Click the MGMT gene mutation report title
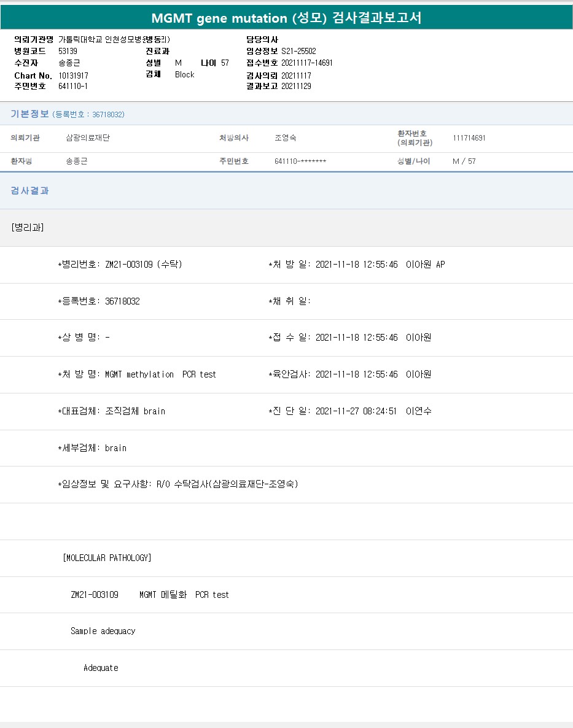The image size is (573, 728). (x=286, y=18)
